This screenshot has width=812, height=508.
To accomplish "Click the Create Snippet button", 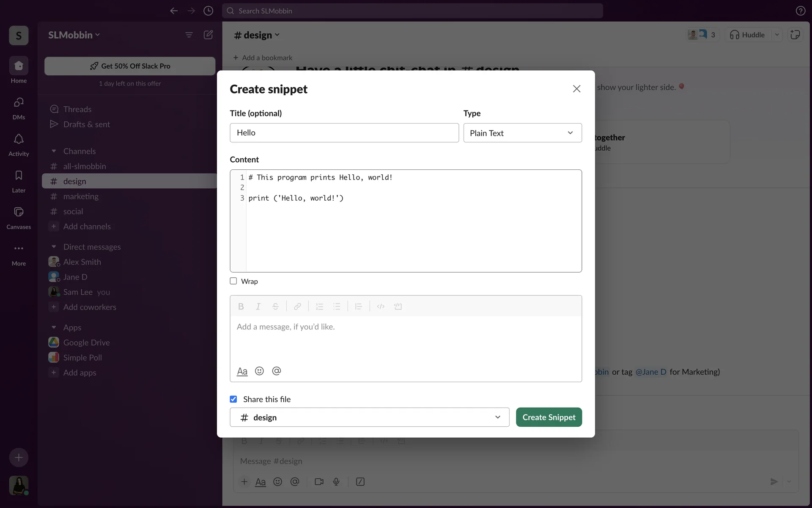I will pyautogui.click(x=549, y=417).
